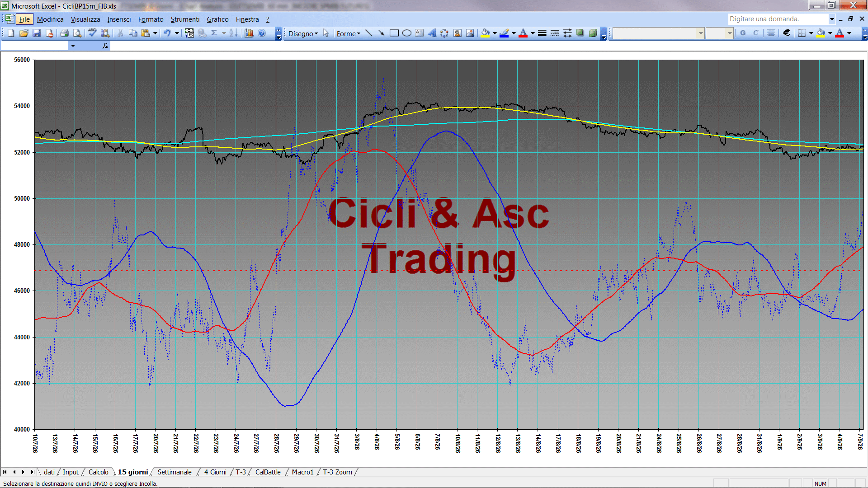The image size is (868, 488).
Task: Open the Grafico menu
Action: pyautogui.click(x=217, y=19)
